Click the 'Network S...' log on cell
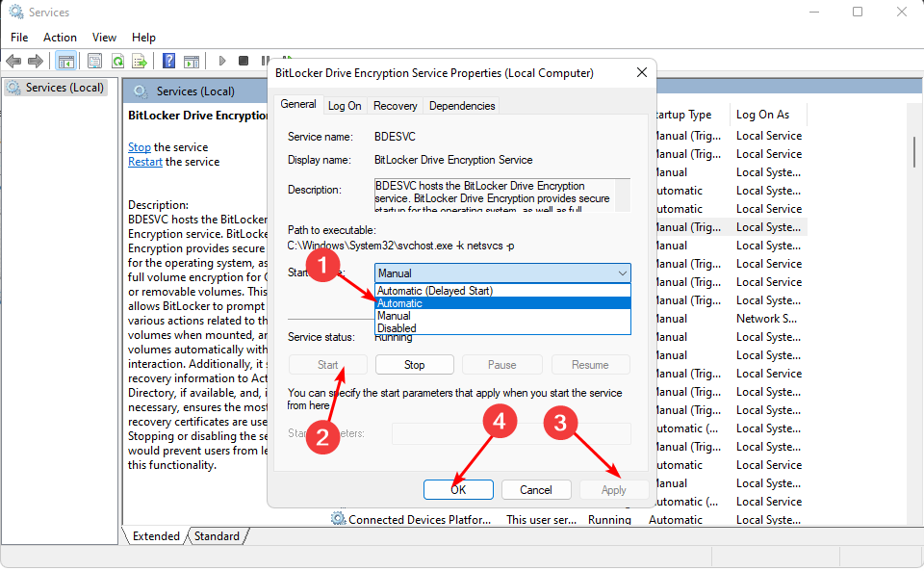The image size is (924, 571). coord(766,319)
